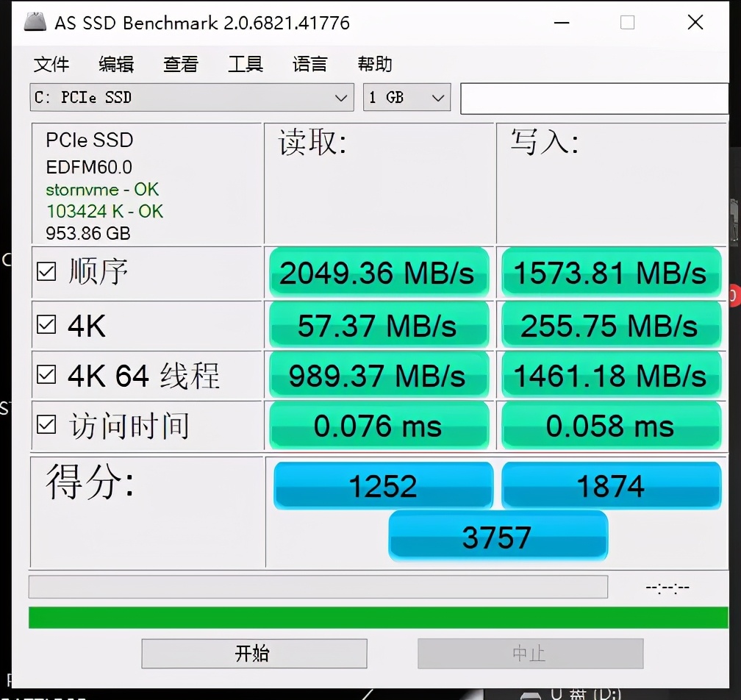Viewport: 741px width, 700px height.
Task: Open the 语言 menu
Action: pos(309,65)
